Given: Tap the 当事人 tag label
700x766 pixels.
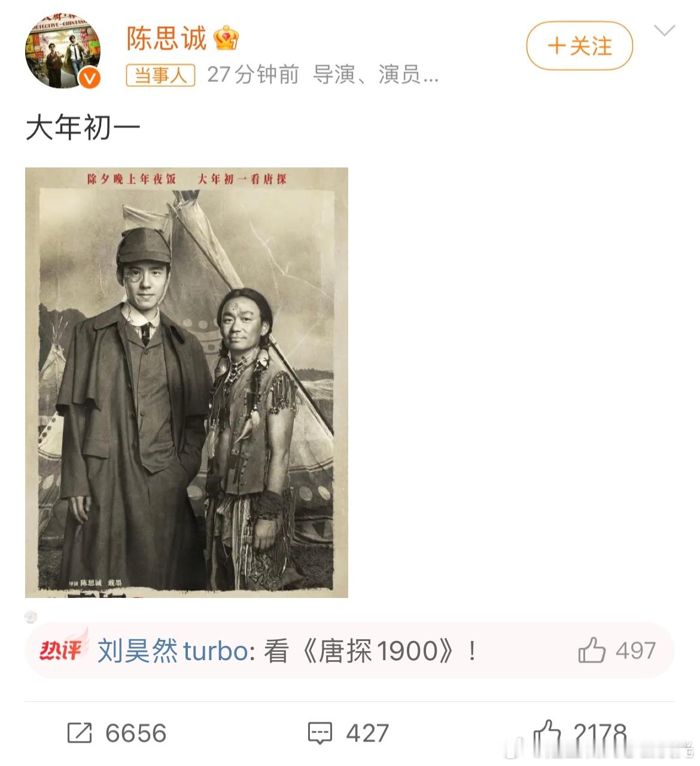Looking at the screenshot, I should coord(160,75).
